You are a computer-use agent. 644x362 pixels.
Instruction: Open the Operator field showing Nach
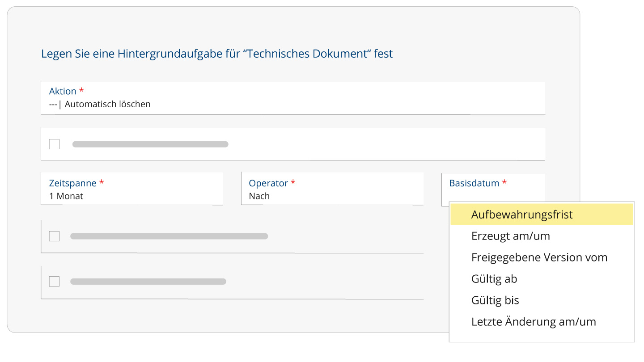(x=332, y=189)
